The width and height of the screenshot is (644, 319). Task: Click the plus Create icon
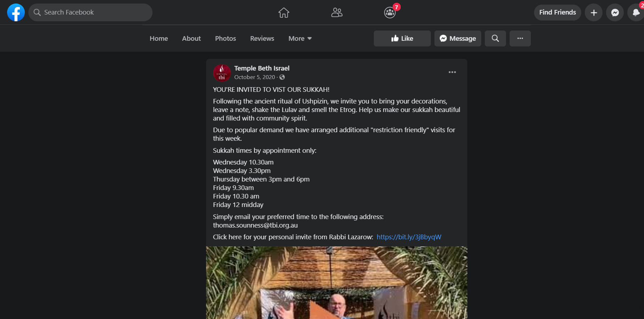point(594,13)
